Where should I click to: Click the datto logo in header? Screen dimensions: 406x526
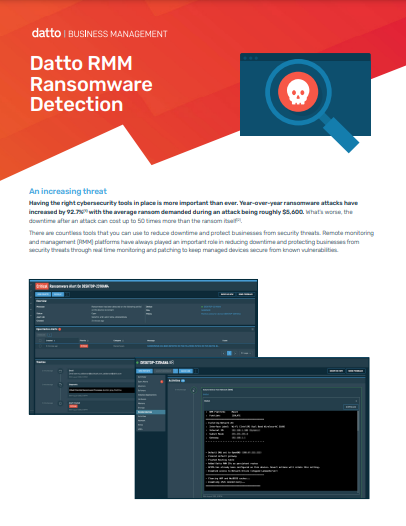pos(46,33)
